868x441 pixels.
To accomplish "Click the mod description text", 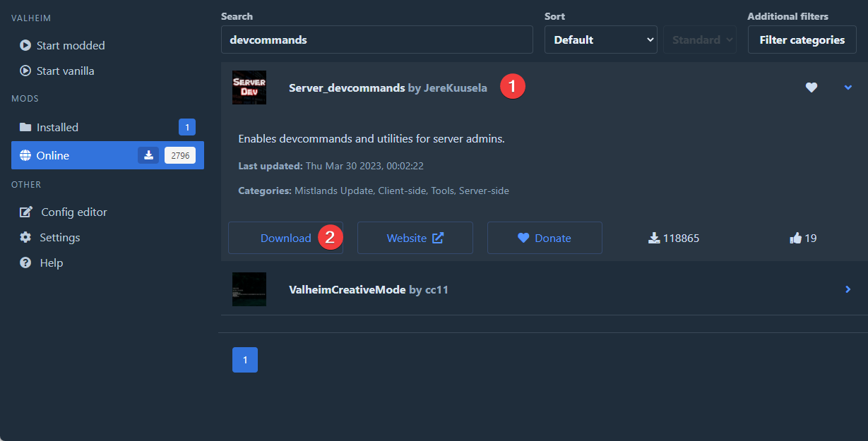I will [x=371, y=138].
